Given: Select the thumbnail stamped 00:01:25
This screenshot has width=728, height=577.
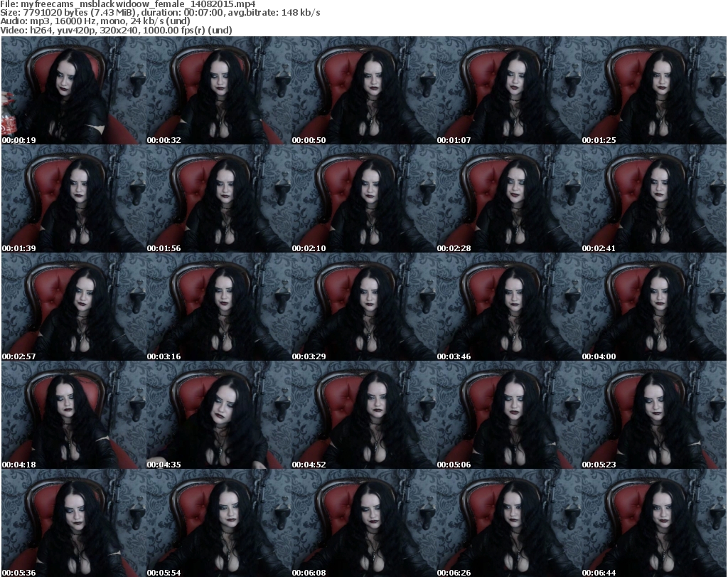Looking at the screenshot, I should (x=654, y=90).
